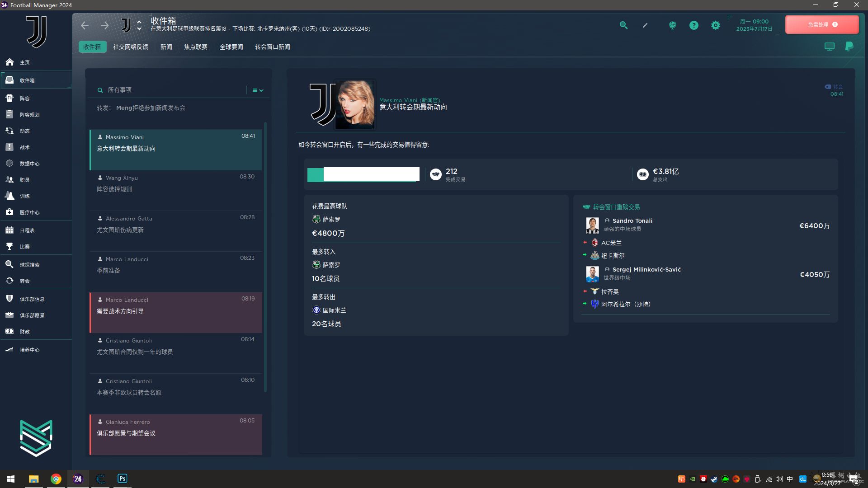Open AC米兰 club link

point(611,243)
